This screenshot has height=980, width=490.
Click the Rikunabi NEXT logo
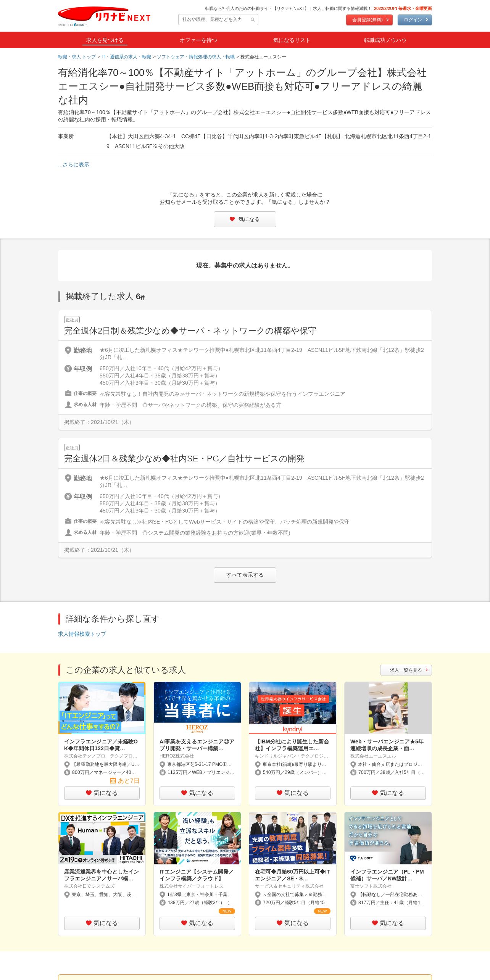coord(104,16)
